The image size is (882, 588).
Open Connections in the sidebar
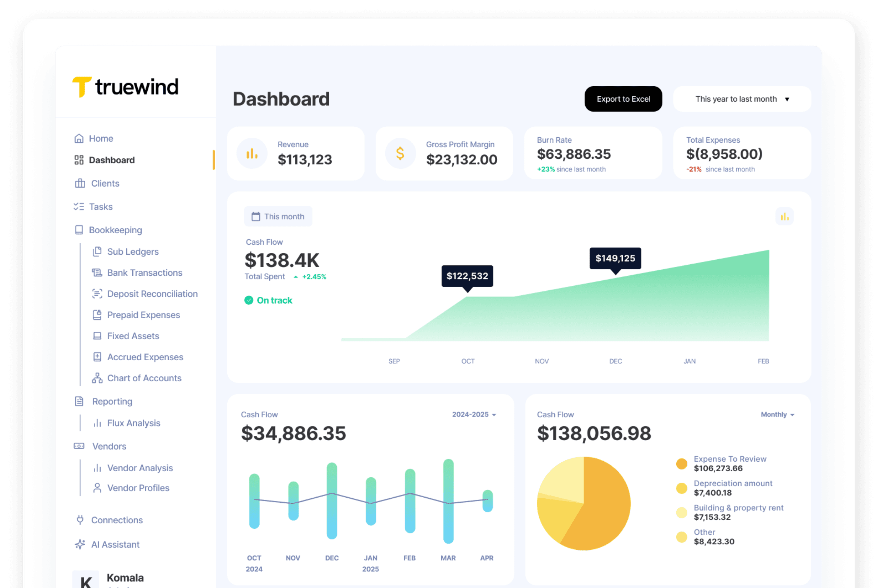pos(117,520)
